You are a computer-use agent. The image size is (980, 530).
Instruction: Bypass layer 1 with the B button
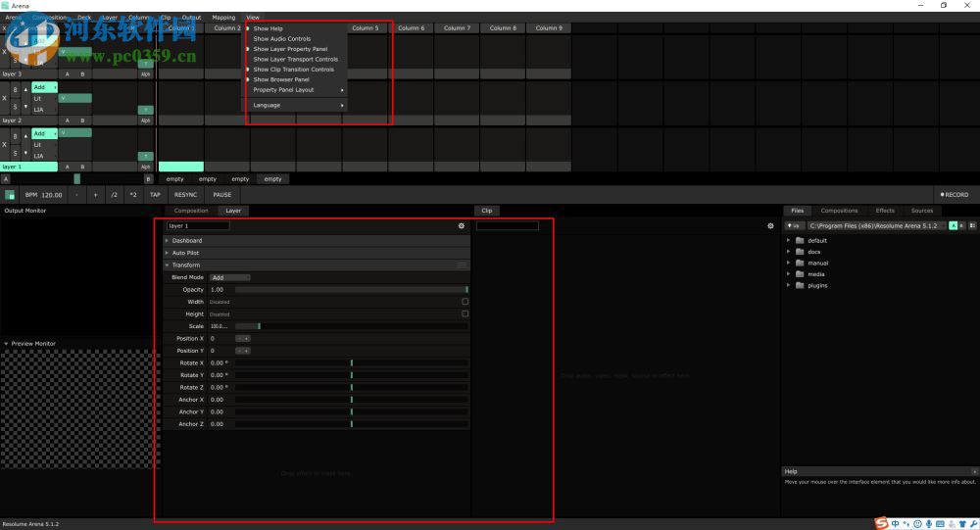16,136
